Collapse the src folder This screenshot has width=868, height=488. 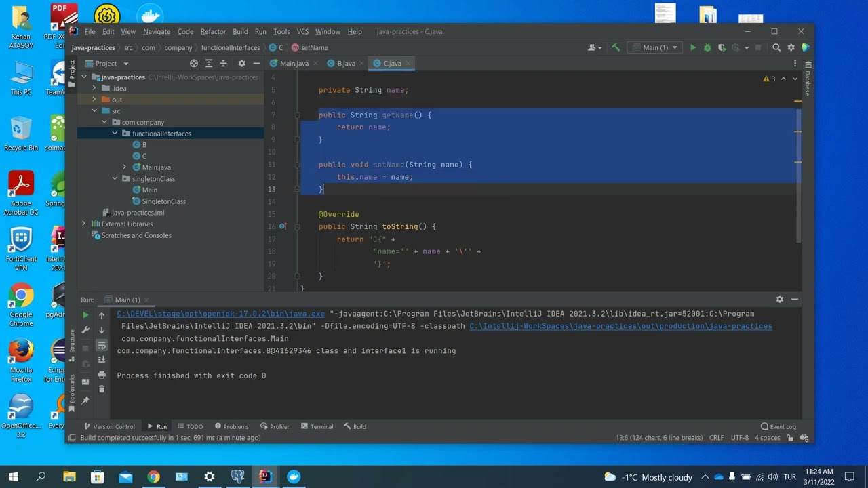(94, 111)
